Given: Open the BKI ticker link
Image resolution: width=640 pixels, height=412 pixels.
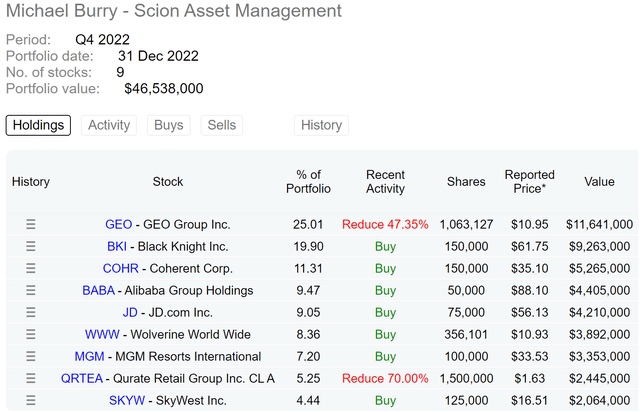Looking at the screenshot, I should [117, 246].
